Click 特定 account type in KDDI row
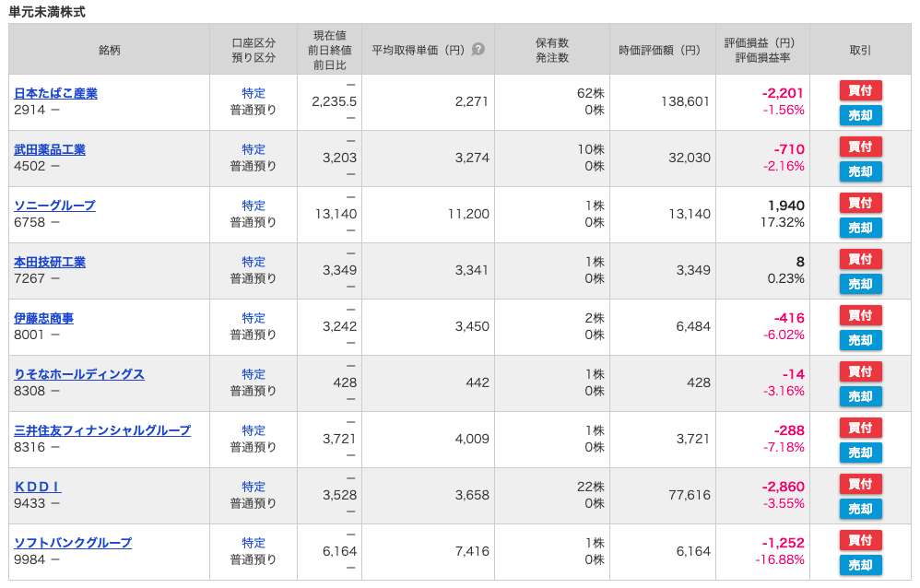This screenshot has width=920, height=588. point(254,487)
